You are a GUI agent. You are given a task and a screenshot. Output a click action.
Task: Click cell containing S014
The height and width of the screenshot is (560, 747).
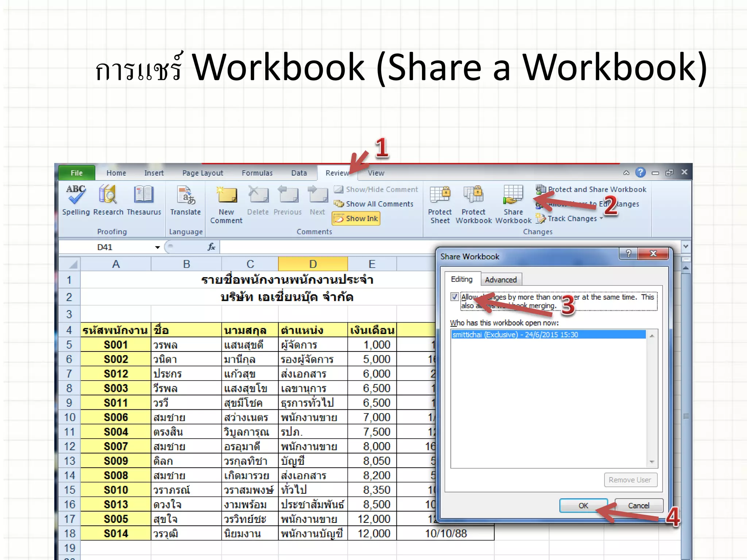pos(116,533)
